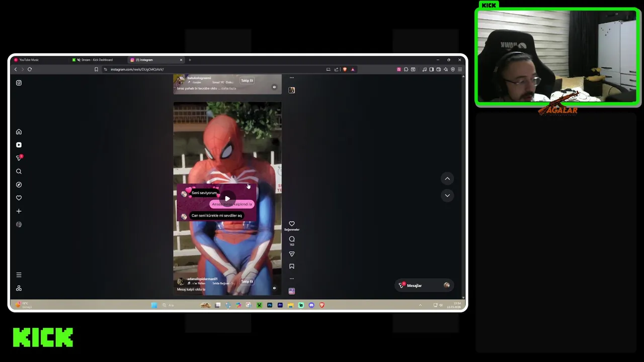644x362 pixels.
Task: Play the paused Spiderman reel
Action: 227,199
